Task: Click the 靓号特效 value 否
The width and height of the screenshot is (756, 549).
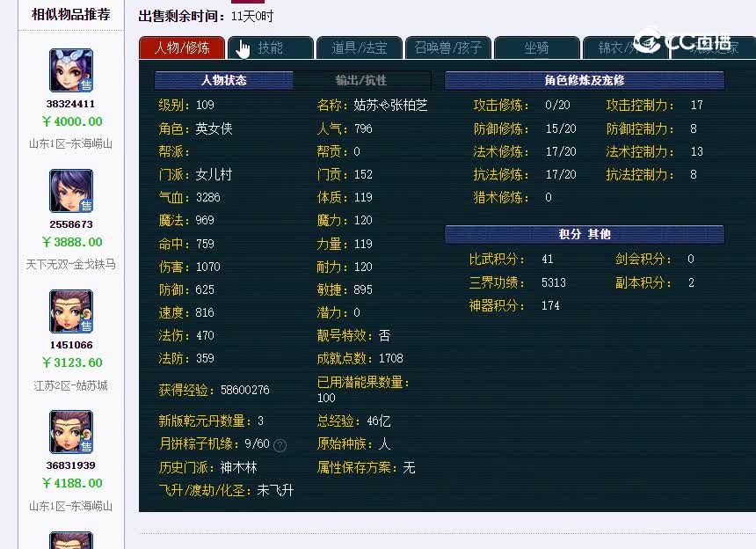Action: [384, 335]
